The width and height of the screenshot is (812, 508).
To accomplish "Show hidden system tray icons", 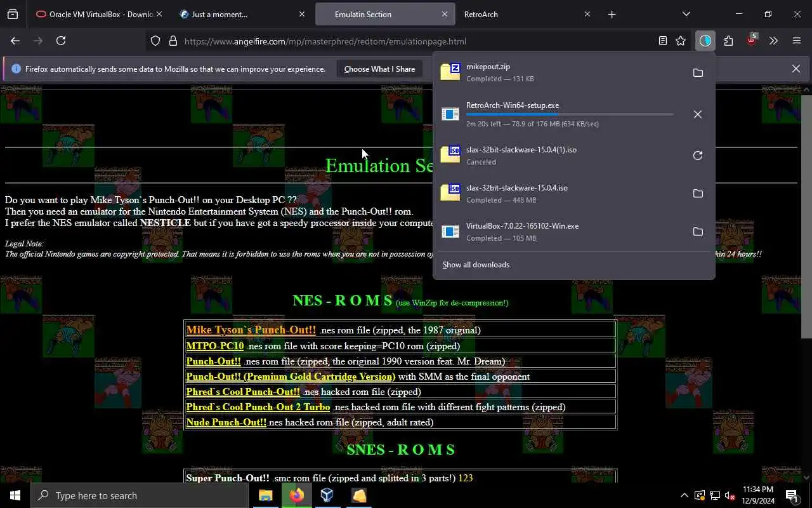I will [x=684, y=495].
